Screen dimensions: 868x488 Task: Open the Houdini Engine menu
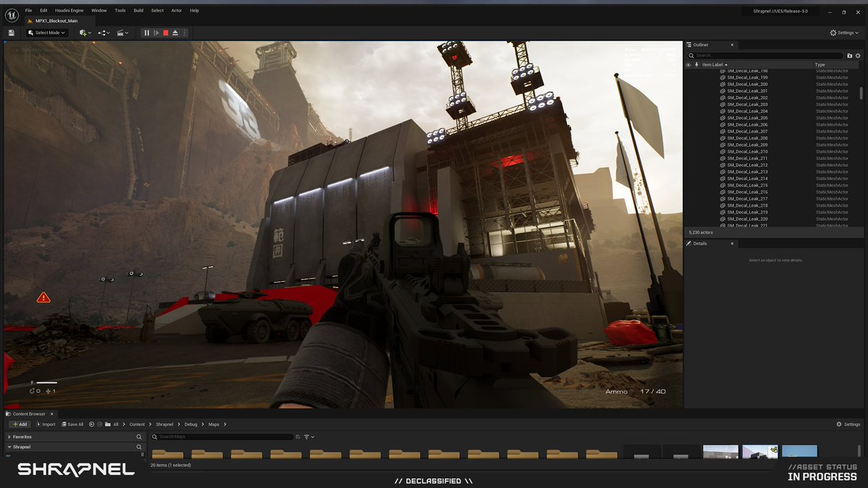click(69, 11)
